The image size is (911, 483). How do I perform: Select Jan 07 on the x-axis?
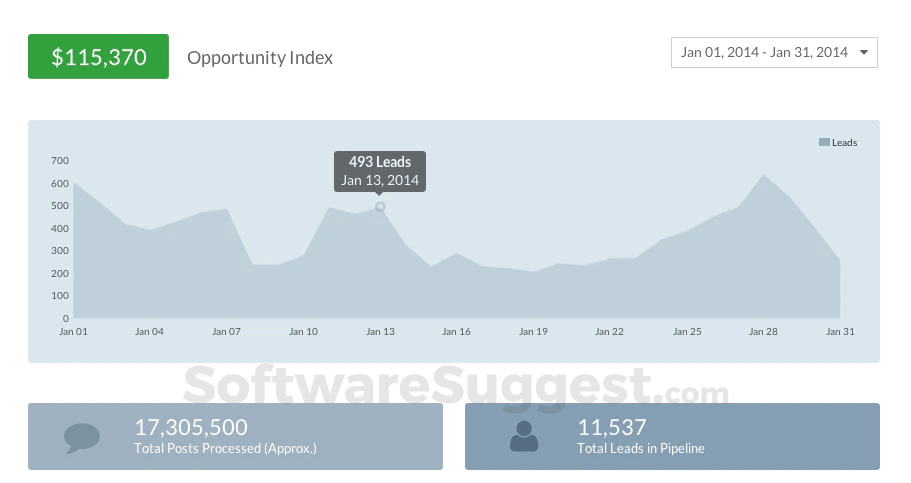227,332
